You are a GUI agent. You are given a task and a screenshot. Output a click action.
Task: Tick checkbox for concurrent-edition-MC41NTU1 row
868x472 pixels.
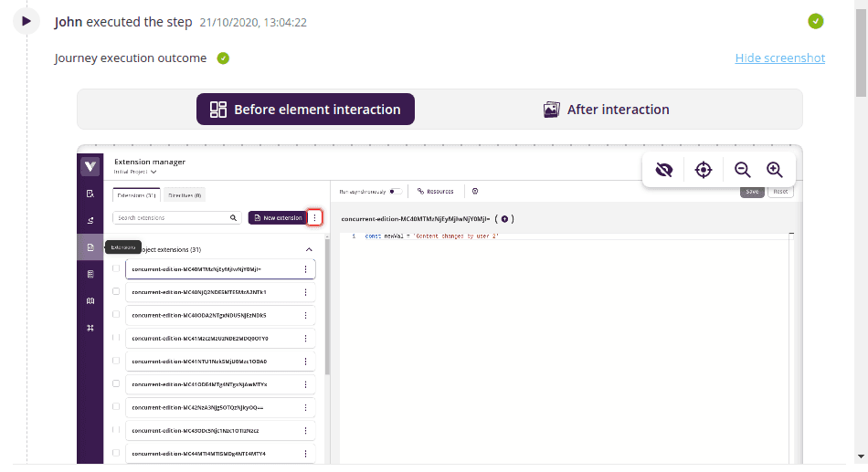coord(116,361)
